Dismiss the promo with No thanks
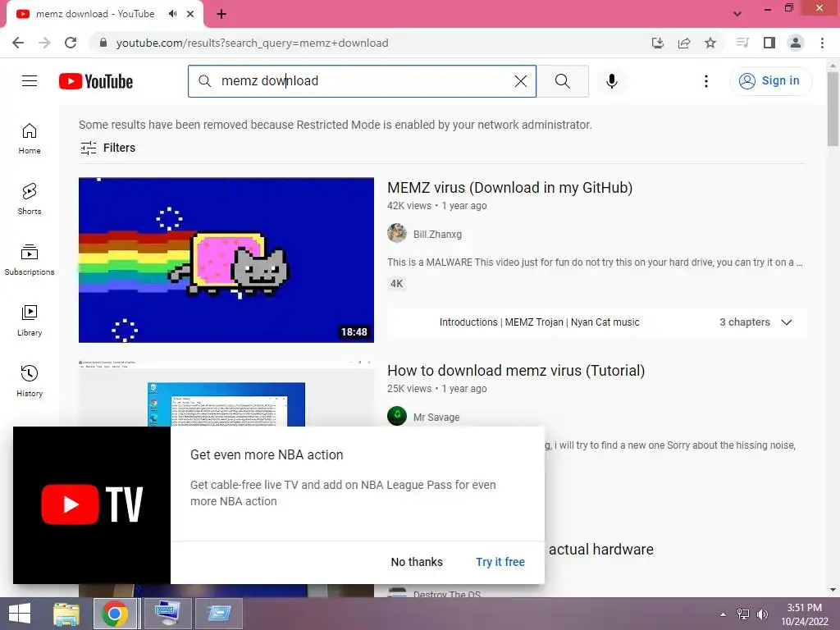The width and height of the screenshot is (840, 630). tap(417, 562)
